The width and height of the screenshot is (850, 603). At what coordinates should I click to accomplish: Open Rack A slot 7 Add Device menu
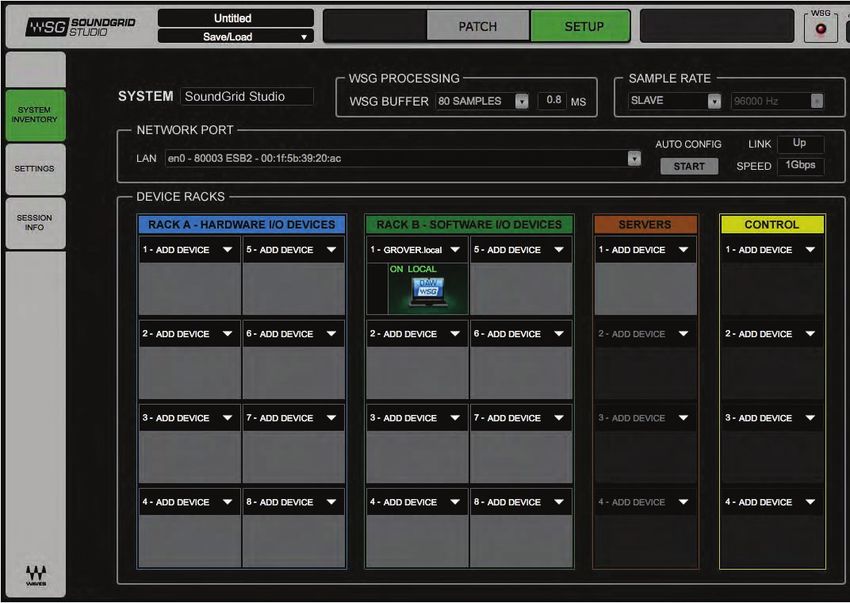293,418
